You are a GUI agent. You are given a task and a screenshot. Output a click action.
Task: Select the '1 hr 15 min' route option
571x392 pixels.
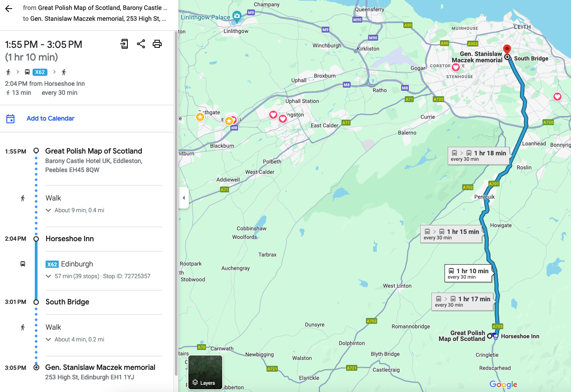point(451,234)
